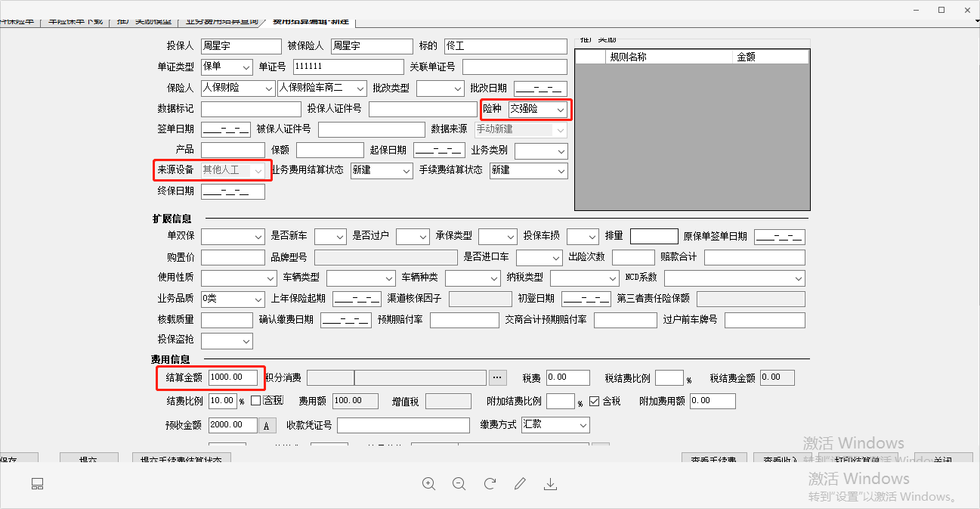
Task: Open the 批改类型 dropdown
Action: (x=440, y=88)
